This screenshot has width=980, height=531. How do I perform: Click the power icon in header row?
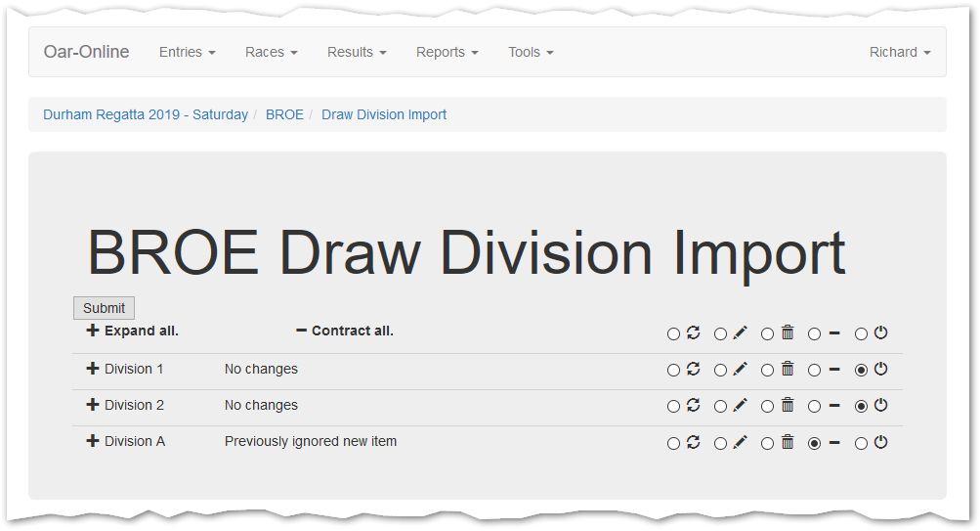[880, 332]
